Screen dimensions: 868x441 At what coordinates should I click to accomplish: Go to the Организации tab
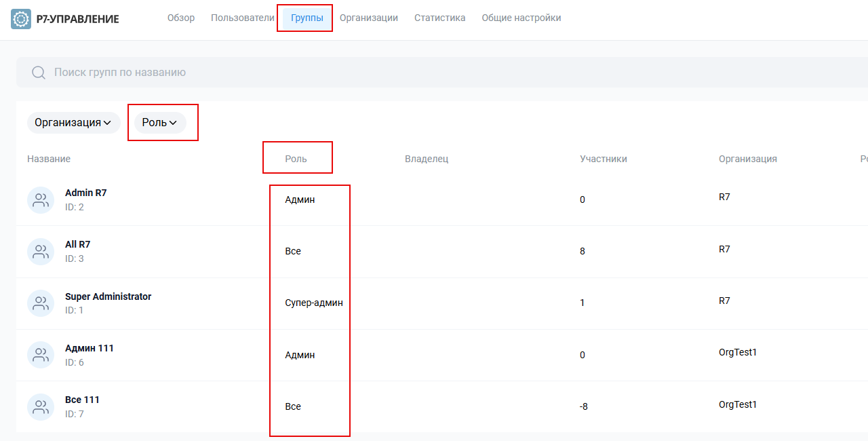tap(368, 18)
